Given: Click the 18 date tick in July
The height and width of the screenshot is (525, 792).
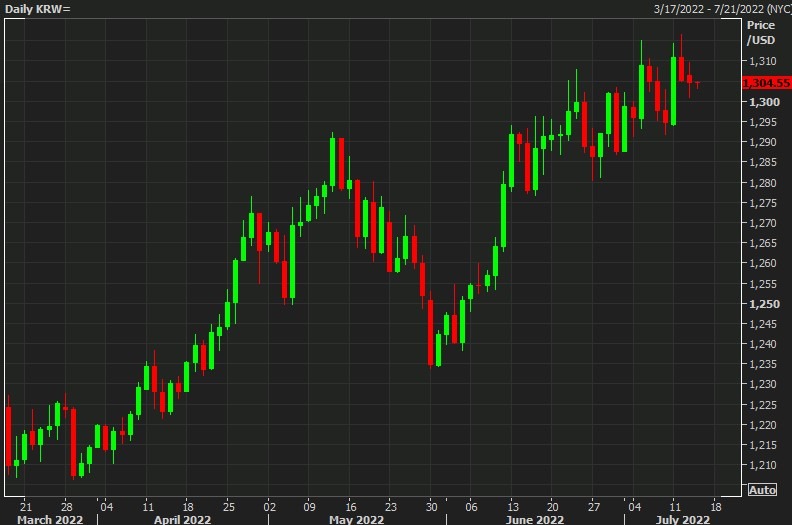Looking at the screenshot, I should coord(716,506).
